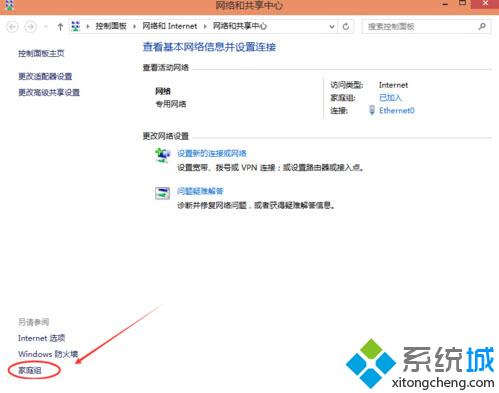Viewport: 499px width, 393px height.
Task: Click the 查看基本网络信息并设置连接 heading
Action: [209, 47]
